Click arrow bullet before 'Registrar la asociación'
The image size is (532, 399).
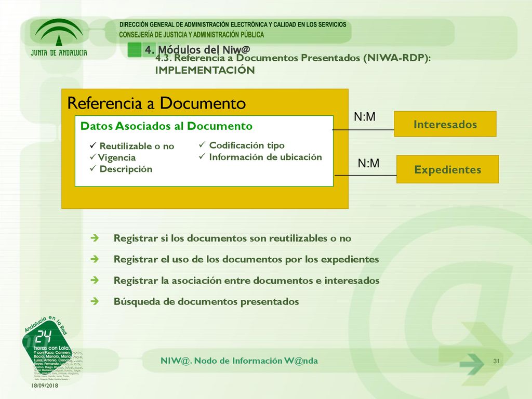click(x=95, y=280)
